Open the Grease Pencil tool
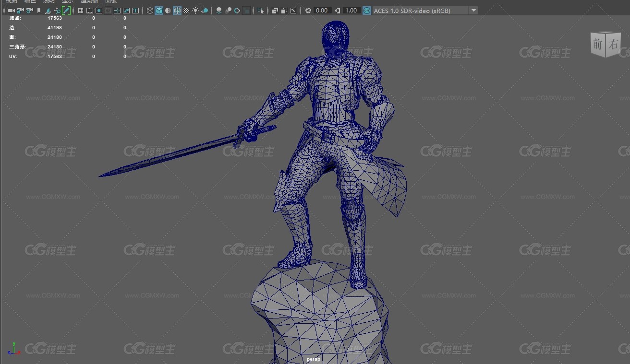630x364 pixels. pyautogui.click(x=66, y=11)
